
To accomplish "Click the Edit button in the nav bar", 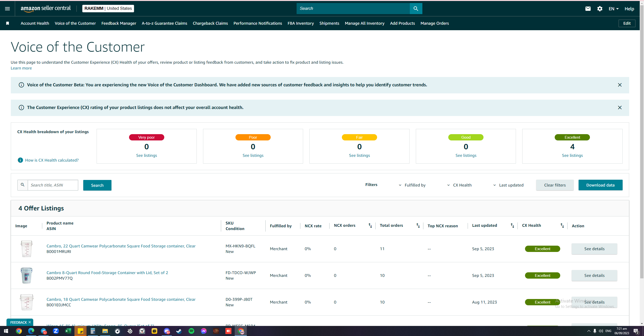I will (627, 23).
